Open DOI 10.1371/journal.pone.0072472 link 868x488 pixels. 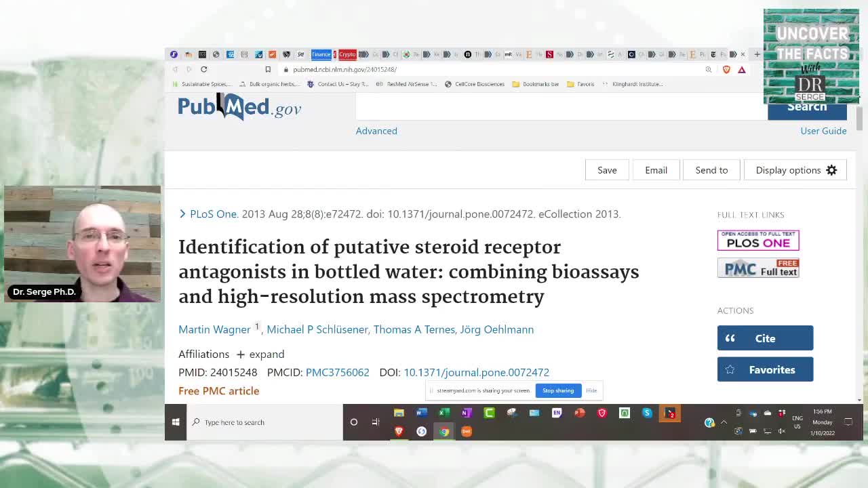pyautogui.click(x=476, y=372)
